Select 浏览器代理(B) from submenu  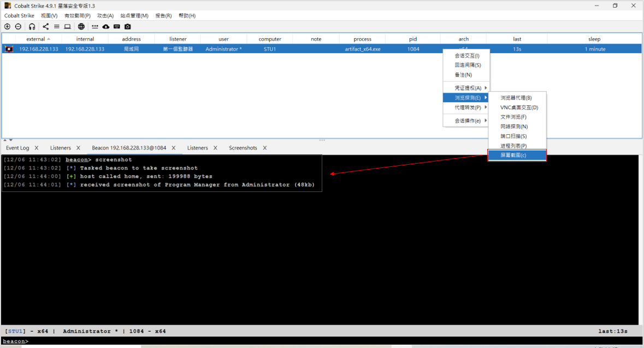point(517,98)
